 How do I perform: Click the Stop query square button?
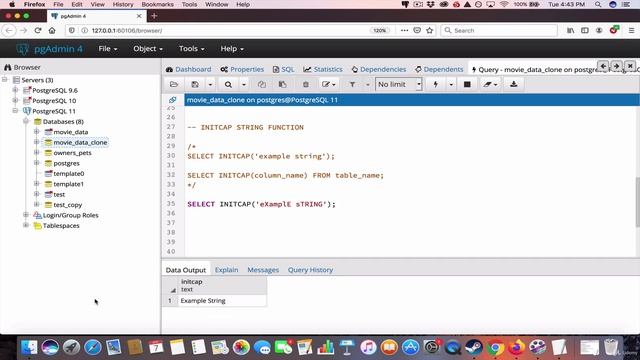[467, 84]
